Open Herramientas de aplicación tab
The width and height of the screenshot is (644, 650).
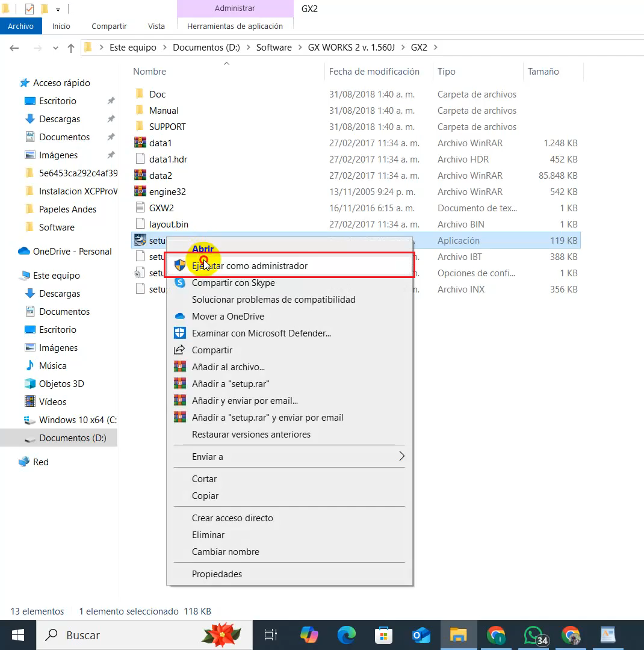point(235,26)
